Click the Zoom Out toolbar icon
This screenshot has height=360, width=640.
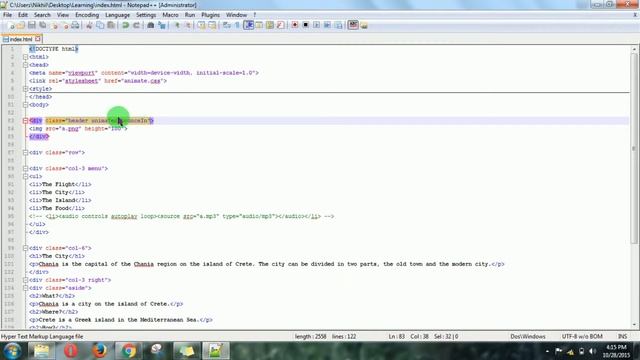tap(188, 25)
